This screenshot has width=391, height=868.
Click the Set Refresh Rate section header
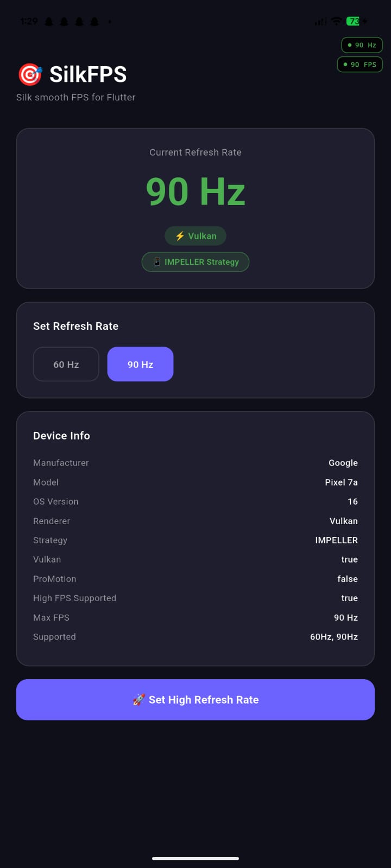(75, 326)
